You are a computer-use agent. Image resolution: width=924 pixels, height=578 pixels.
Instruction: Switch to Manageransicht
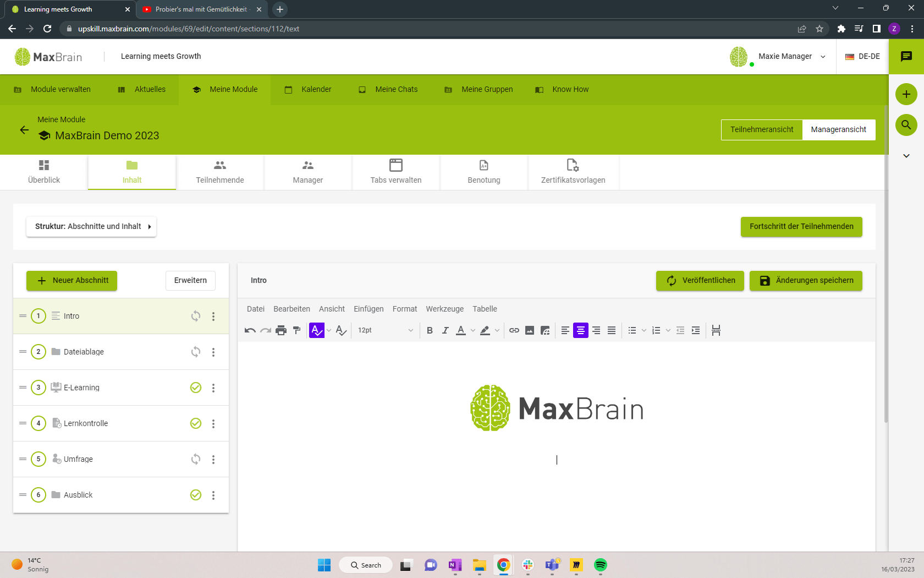point(838,130)
